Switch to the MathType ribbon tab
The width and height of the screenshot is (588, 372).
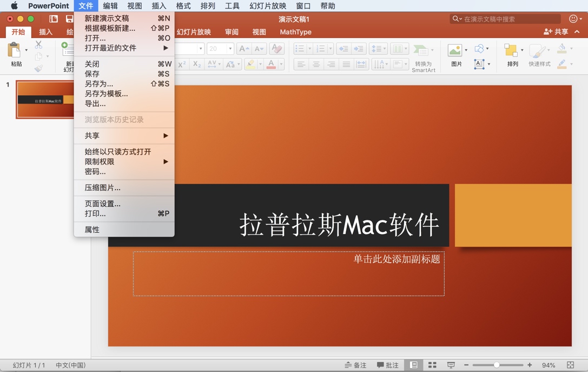click(295, 31)
